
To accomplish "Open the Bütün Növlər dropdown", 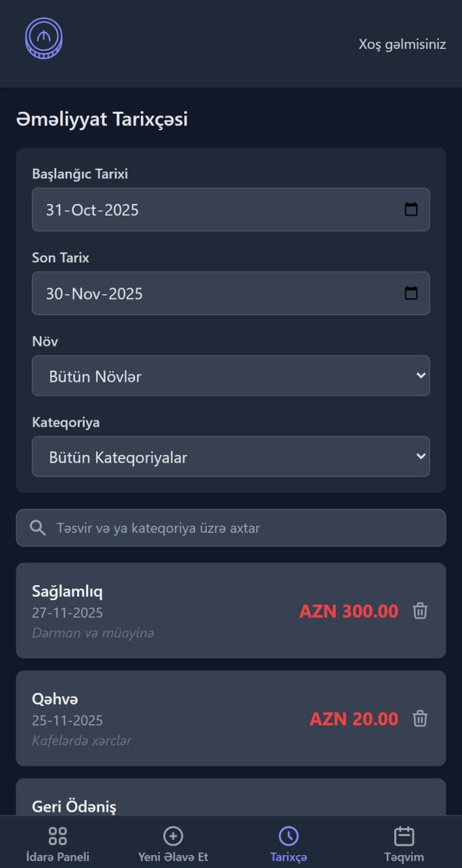I will 231,376.
